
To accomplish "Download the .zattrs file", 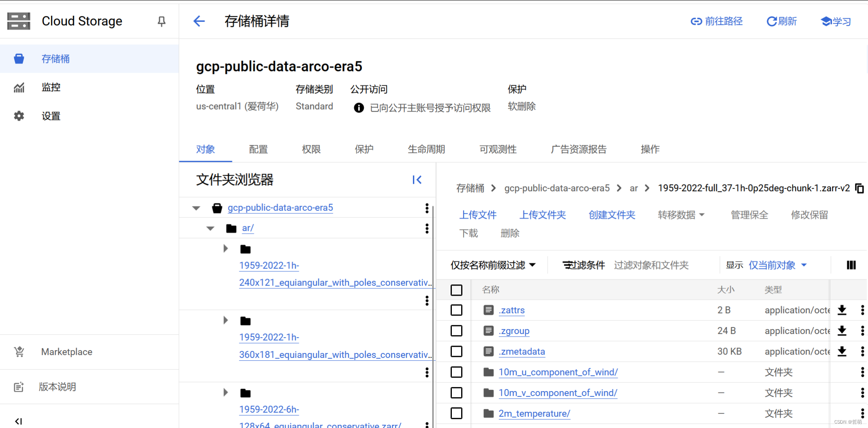I will pyautogui.click(x=842, y=310).
